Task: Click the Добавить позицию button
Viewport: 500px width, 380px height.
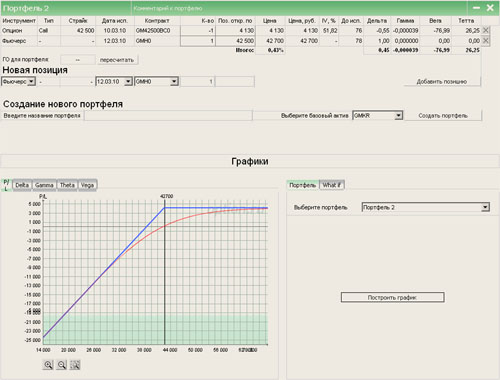Action: (x=442, y=82)
